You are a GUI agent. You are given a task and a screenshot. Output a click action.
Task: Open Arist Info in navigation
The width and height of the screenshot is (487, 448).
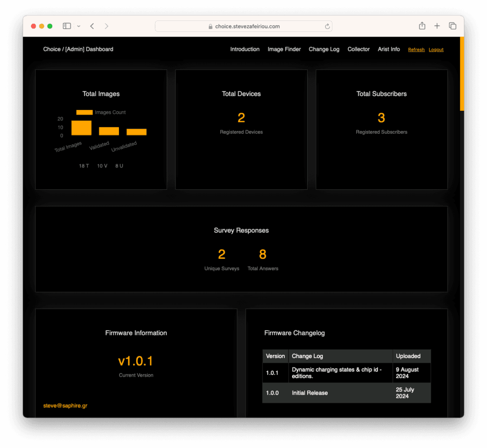[x=389, y=49]
